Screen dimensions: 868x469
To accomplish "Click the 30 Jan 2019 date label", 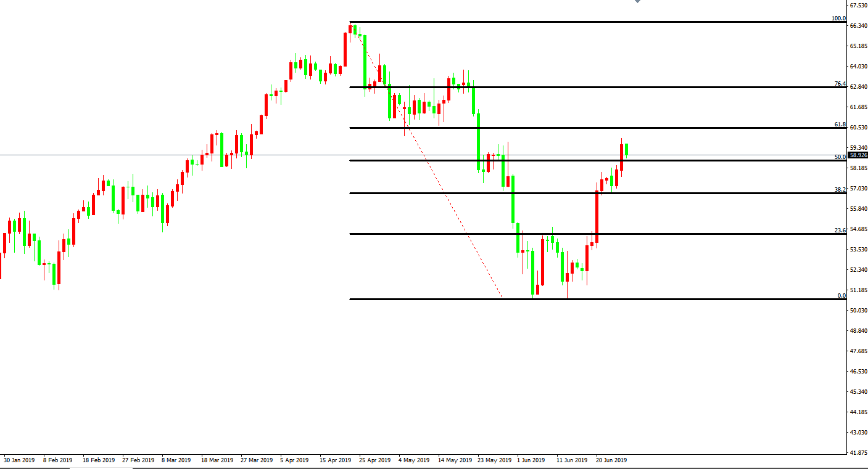I will 19,460.
